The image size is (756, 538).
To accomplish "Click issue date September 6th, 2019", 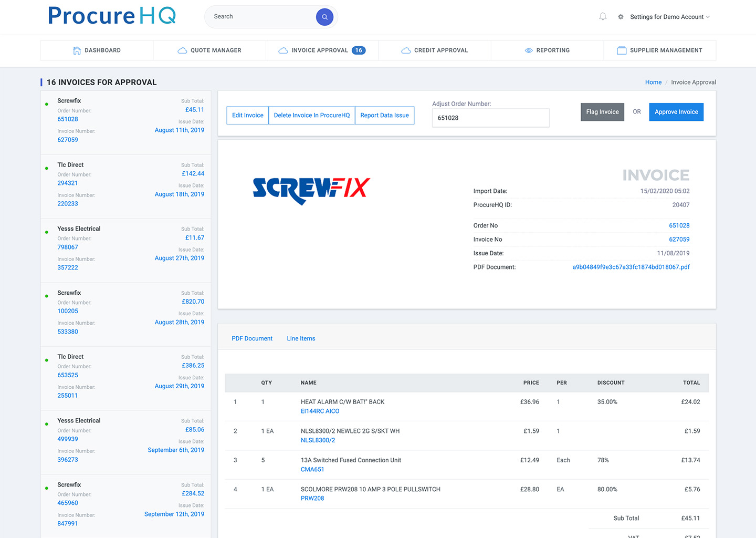I will pos(176,450).
